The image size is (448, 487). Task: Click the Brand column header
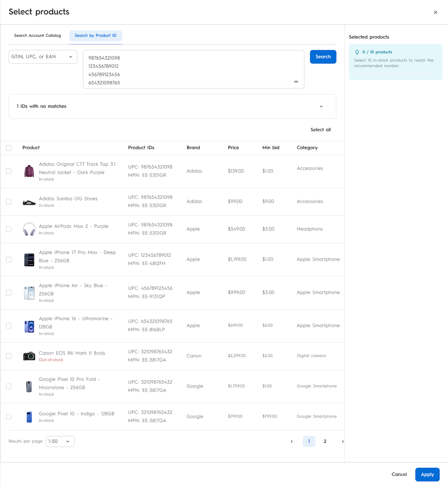193,148
